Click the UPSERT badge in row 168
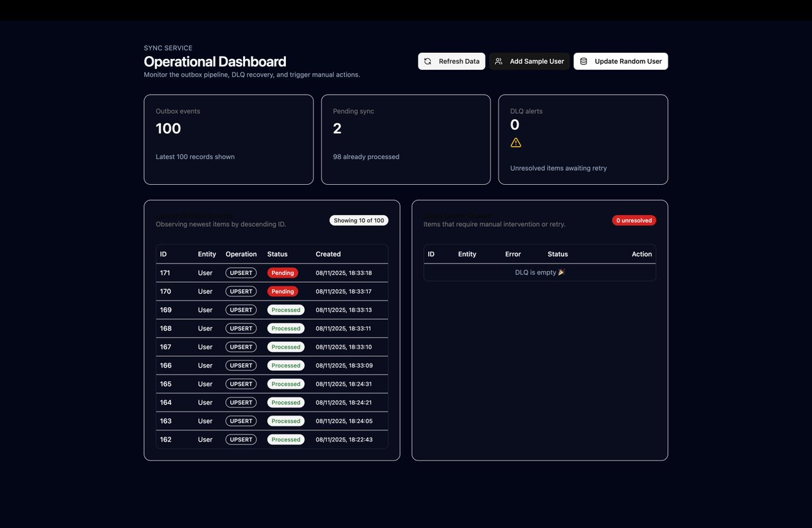 tap(241, 328)
